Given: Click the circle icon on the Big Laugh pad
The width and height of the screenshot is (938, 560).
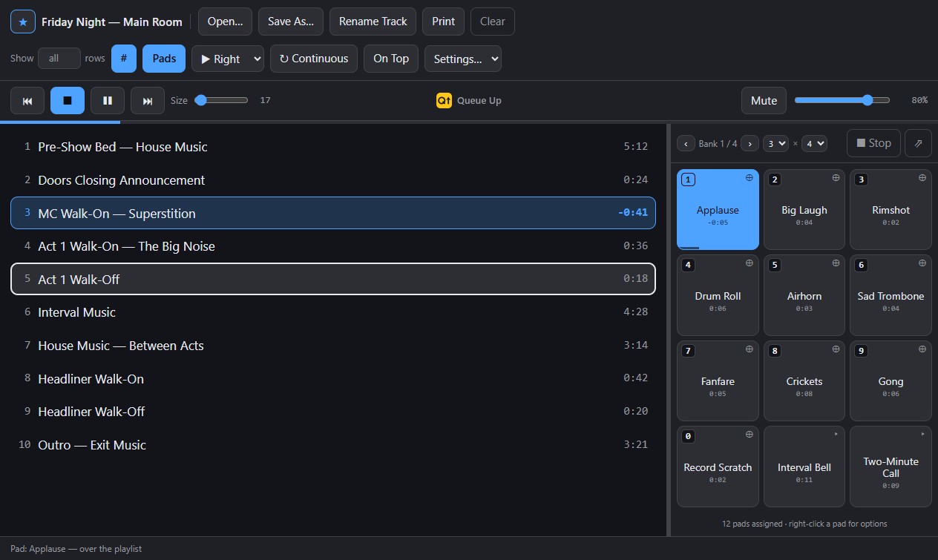Looking at the screenshot, I should coord(836,178).
